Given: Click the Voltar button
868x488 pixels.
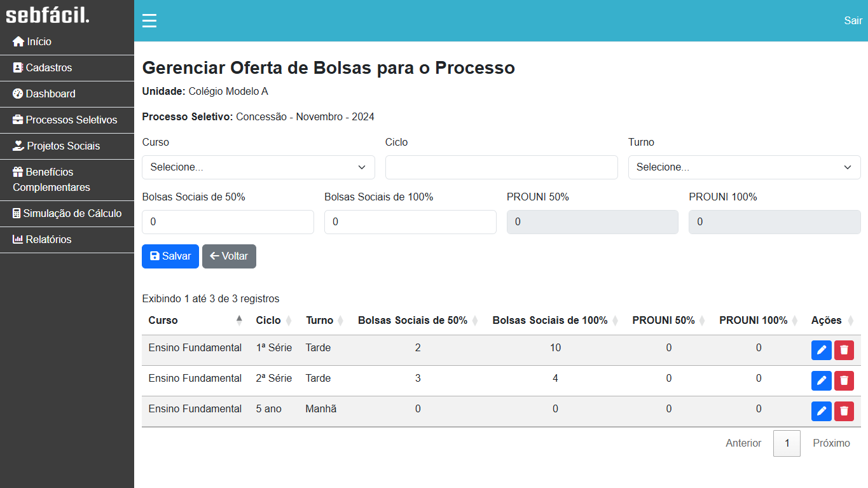Looking at the screenshot, I should tap(229, 256).
